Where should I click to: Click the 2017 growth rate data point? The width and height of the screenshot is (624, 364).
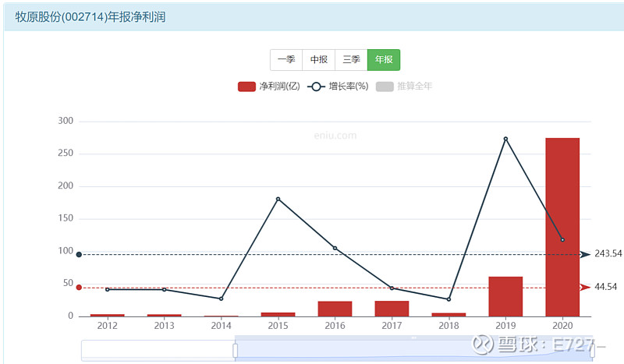pyautogui.click(x=392, y=288)
